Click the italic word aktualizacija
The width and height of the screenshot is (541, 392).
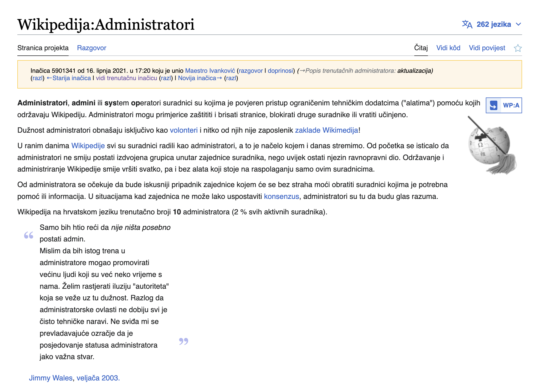click(x=414, y=71)
